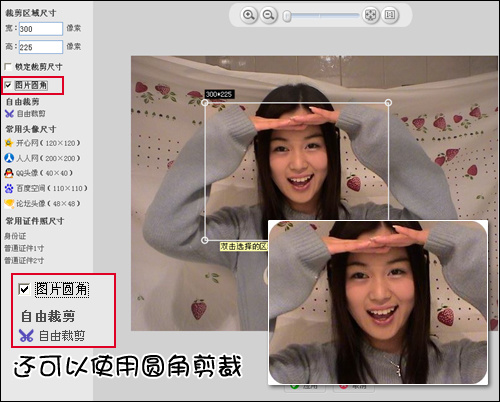
Task: Select 普通证件1寸 photo size
Action: click(x=24, y=248)
